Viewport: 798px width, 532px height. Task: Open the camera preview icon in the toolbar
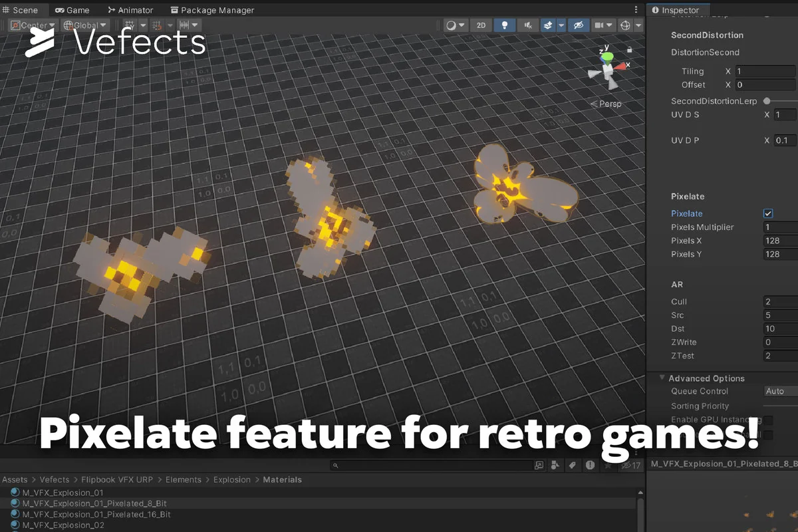(x=599, y=25)
